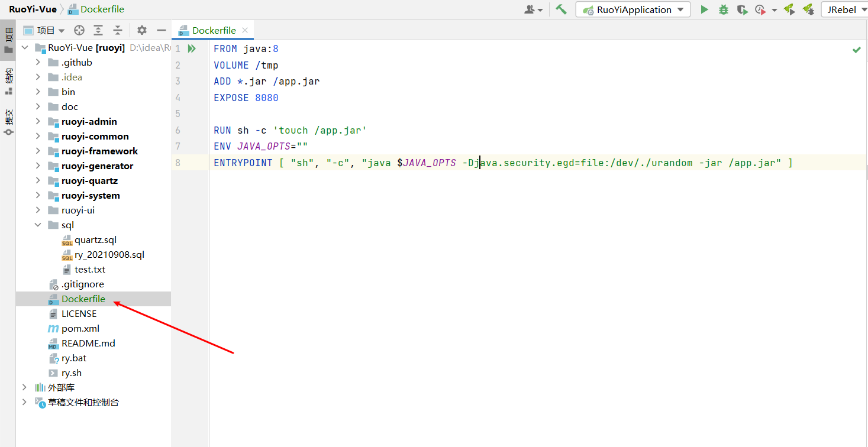Open project panel settings gear
The height and width of the screenshot is (447, 868).
coord(141,30)
